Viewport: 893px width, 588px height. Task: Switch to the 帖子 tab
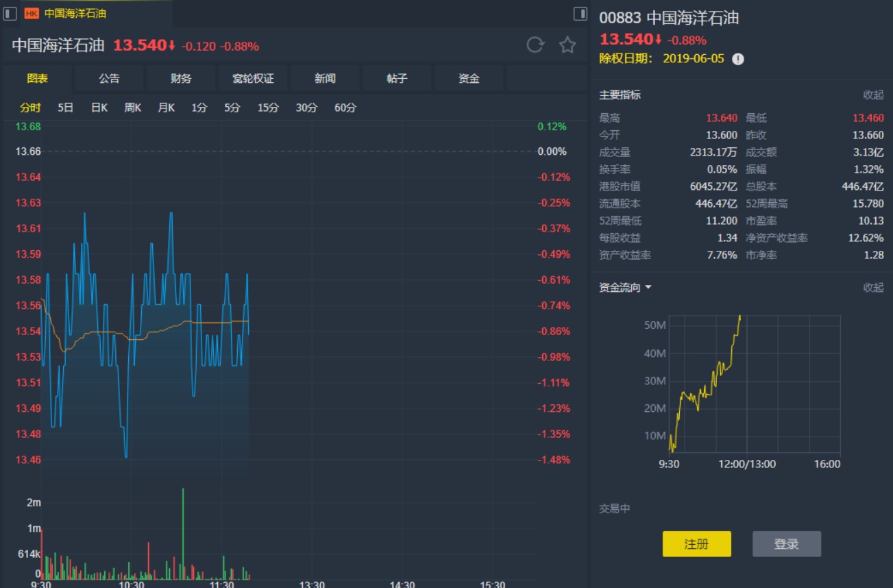(x=397, y=79)
